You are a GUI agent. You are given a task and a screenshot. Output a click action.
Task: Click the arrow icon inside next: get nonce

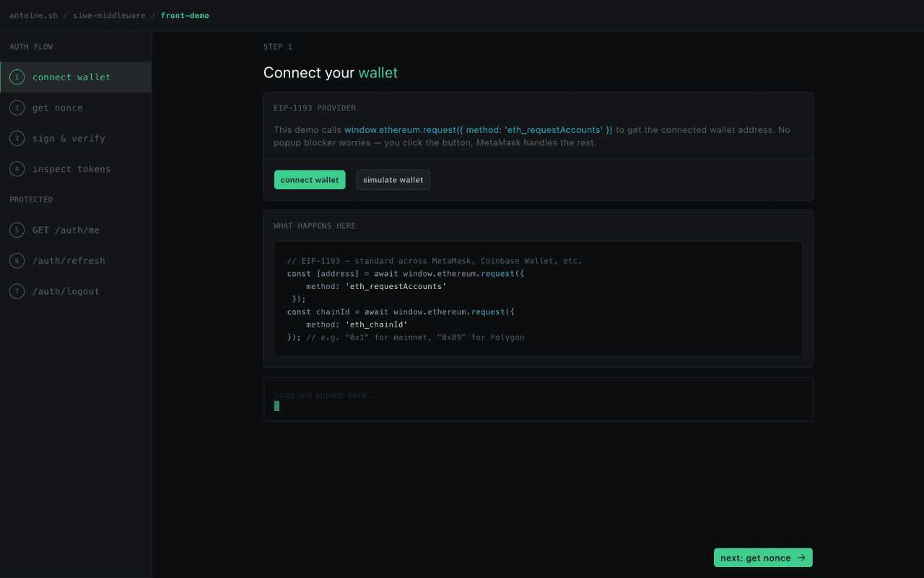pyautogui.click(x=801, y=557)
